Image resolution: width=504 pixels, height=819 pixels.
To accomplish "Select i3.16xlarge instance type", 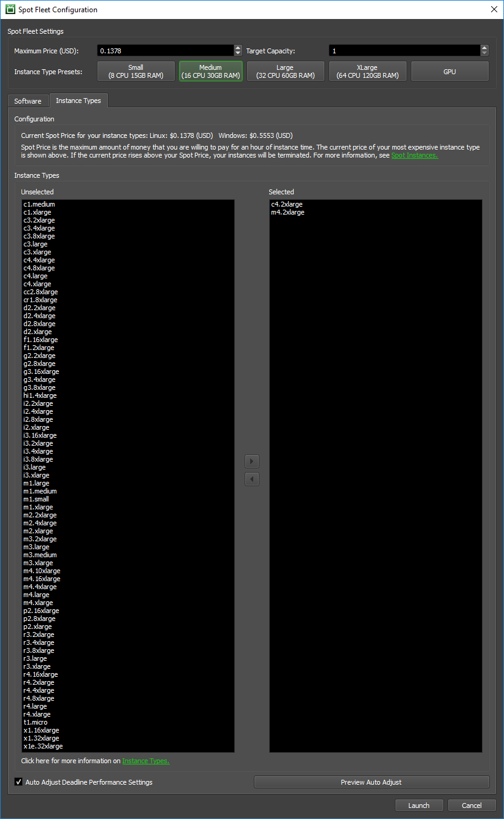I will coord(128,435).
